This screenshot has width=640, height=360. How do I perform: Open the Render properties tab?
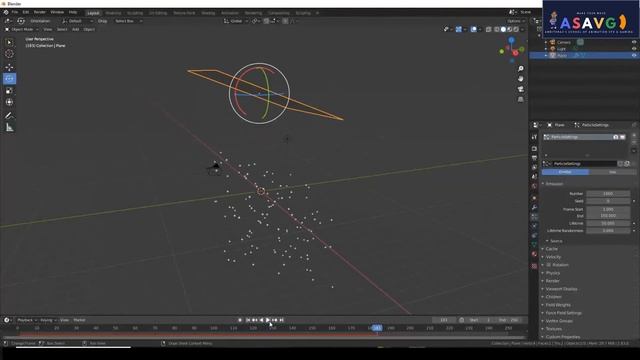point(534,149)
